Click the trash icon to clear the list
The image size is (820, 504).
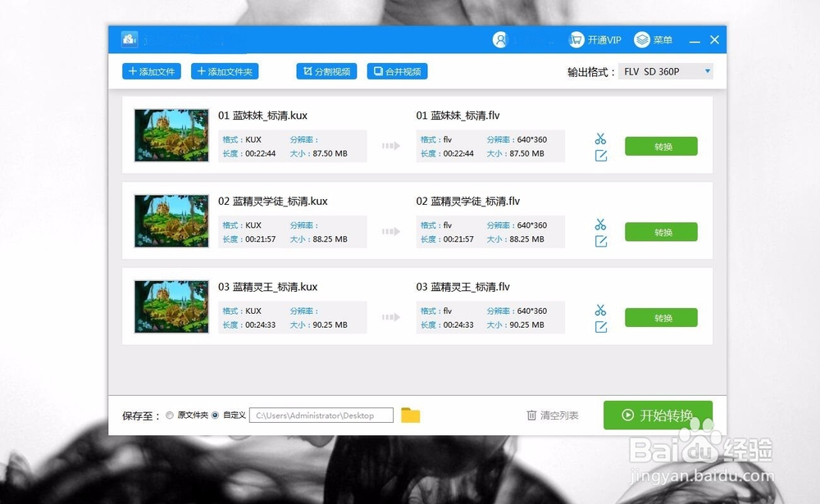pos(532,415)
